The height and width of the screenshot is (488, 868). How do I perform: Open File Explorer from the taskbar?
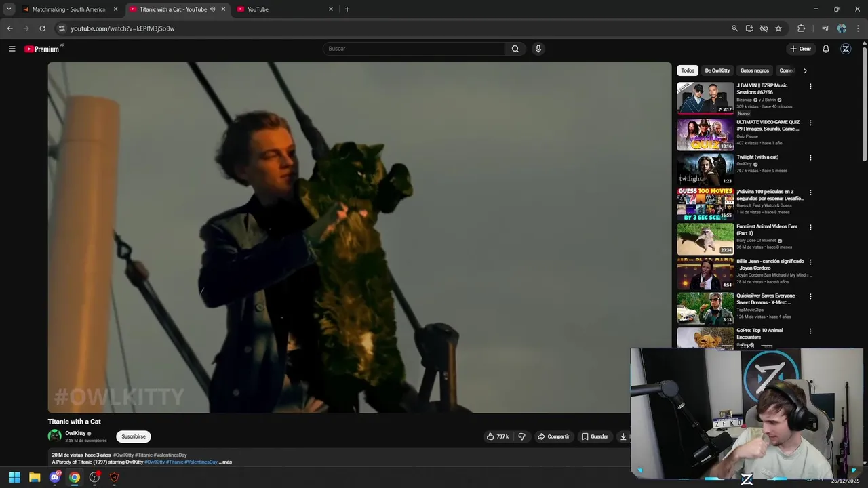click(35, 477)
